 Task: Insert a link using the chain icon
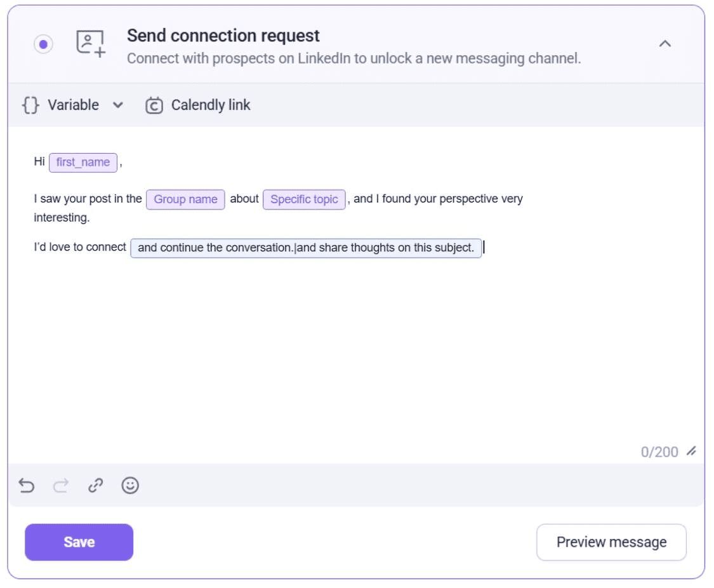coord(95,486)
